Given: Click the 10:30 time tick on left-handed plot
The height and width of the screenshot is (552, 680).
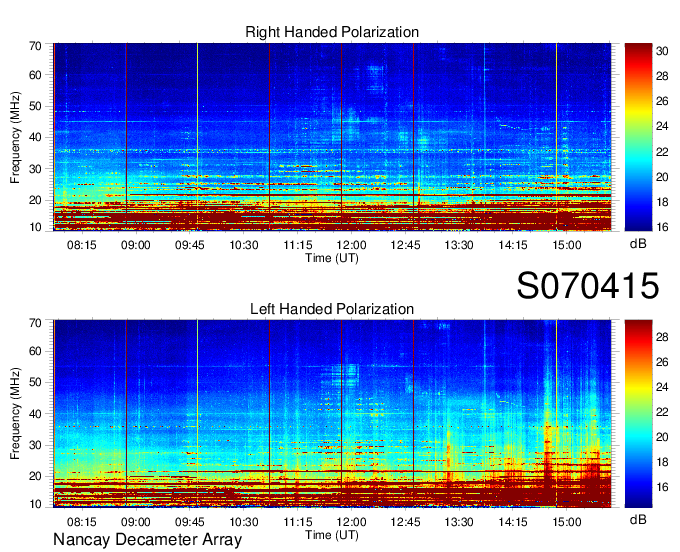Looking at the screenshot, I should coord(244,522).
